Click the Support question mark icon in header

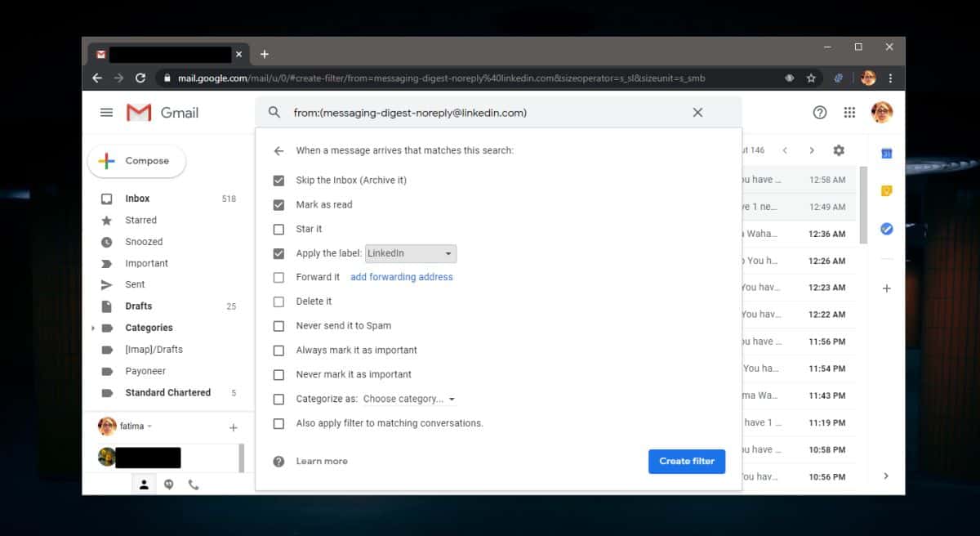pyautogui.click(x=820, y=113)
